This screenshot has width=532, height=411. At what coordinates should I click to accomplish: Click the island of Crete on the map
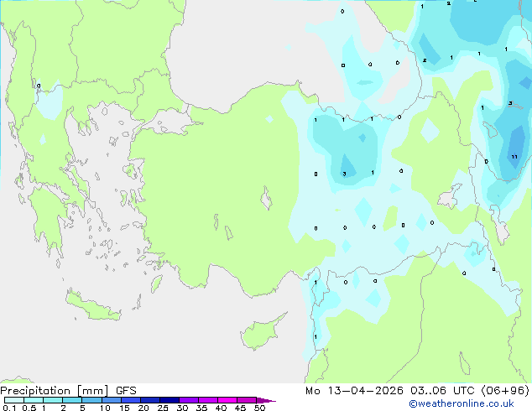click(92, 306)
